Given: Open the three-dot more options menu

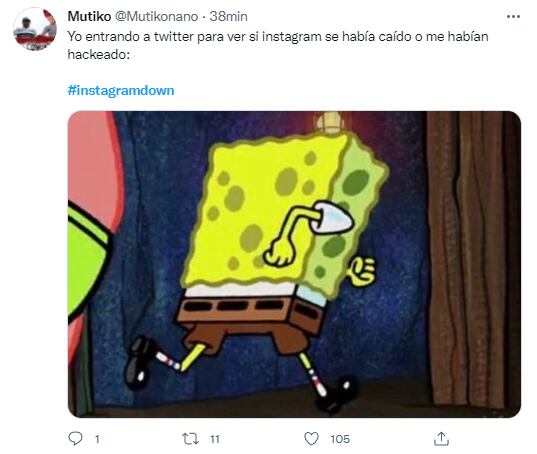Looking at the screenshot, I should coord(513,16).
